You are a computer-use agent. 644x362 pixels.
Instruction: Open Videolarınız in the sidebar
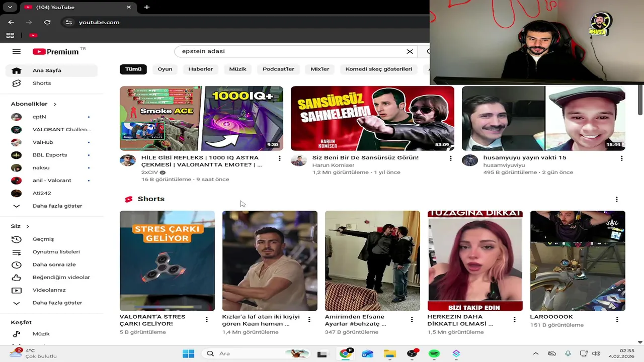(51, 290)
